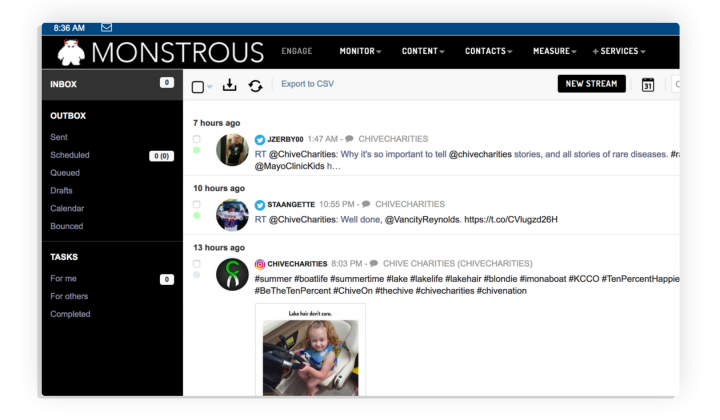Click speech bubble icon in JZERBY00 row
The height and width of the screenshot is (420, 720).
click(x=349, y=139)
